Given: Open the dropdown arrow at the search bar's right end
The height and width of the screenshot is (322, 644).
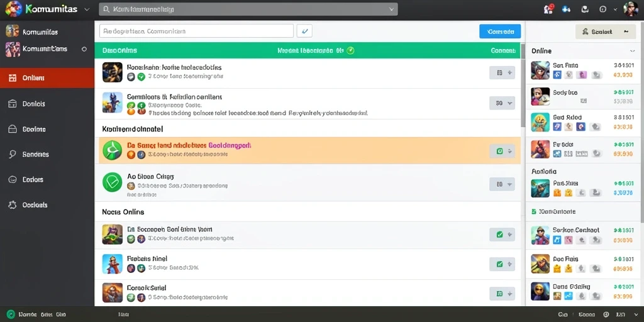Looking at the screenshot, I should tap(391, 9).
